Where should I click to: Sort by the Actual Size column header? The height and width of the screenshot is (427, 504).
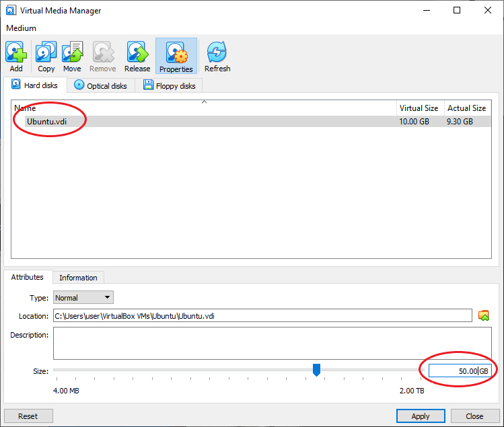[x=468, y=108]
